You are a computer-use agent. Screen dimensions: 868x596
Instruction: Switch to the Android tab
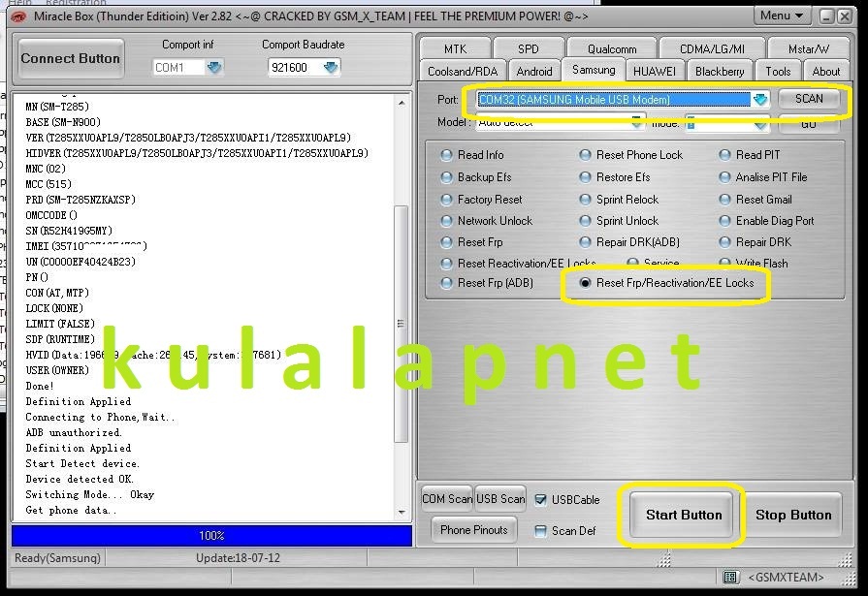tap(534, 72)
